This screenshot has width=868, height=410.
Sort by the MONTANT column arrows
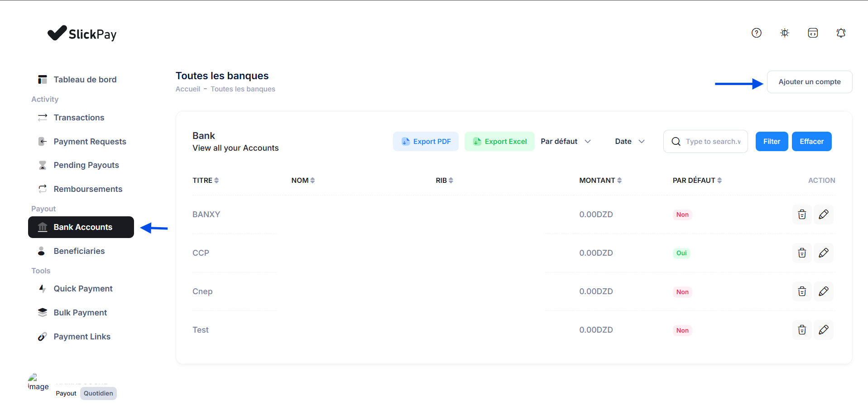click(x=621, y=180)
